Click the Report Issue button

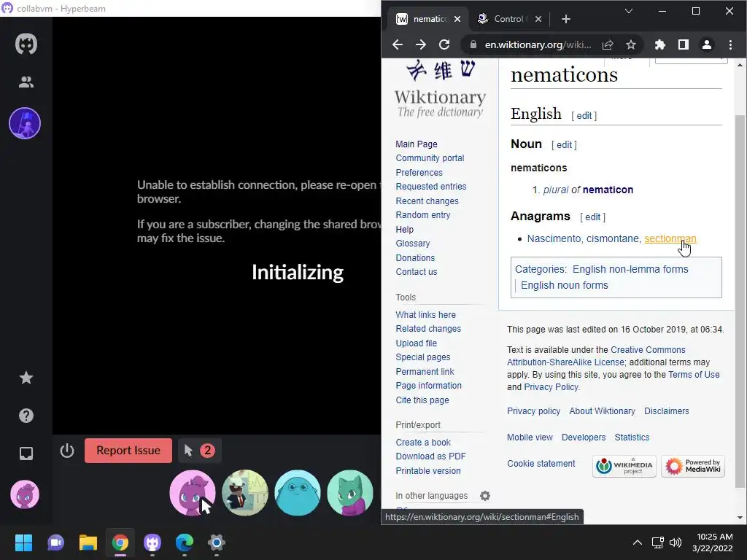click(128, 451)
